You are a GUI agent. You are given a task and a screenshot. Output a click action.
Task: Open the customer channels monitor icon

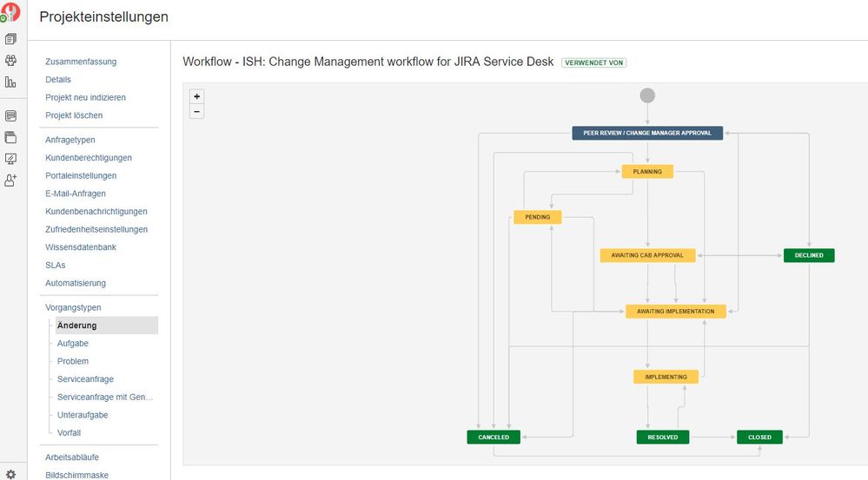(x=10, y=159)
